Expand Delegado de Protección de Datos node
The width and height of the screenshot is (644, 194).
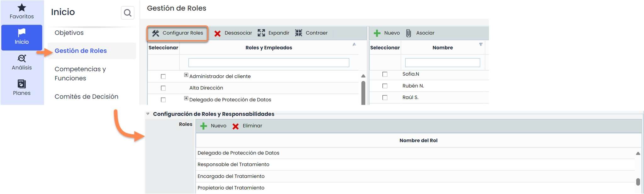click(x=186, y=98)
